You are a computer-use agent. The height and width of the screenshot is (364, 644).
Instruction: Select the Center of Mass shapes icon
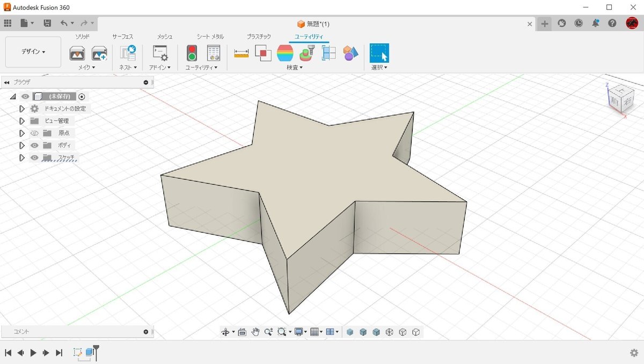pos(351,53)
